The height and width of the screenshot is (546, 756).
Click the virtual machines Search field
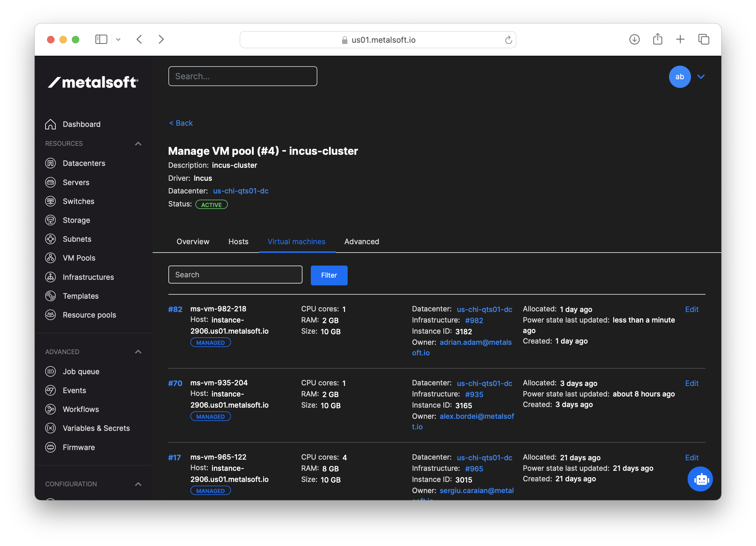(235, 275)
